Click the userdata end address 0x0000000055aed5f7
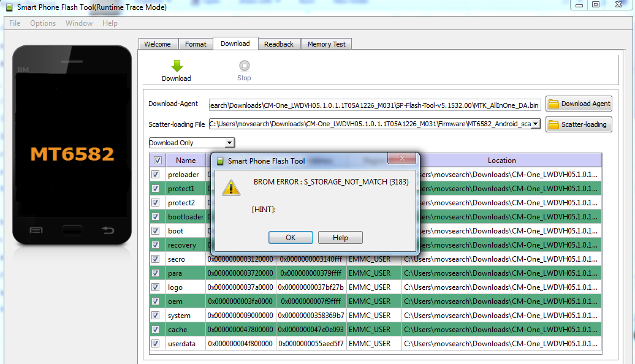The image size is (635, 364). point(311,344)
